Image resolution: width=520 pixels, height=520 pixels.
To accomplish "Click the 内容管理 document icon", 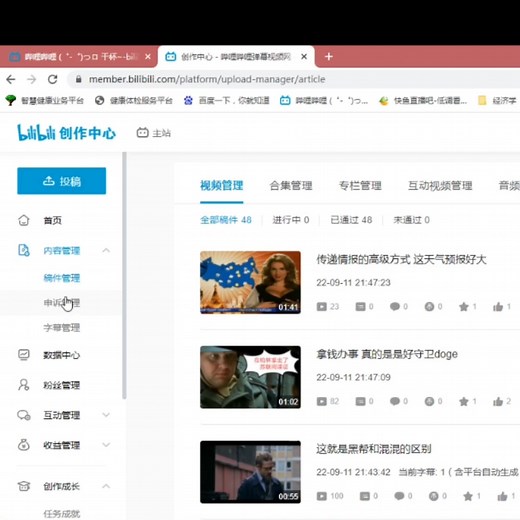I will coord(24,250).
